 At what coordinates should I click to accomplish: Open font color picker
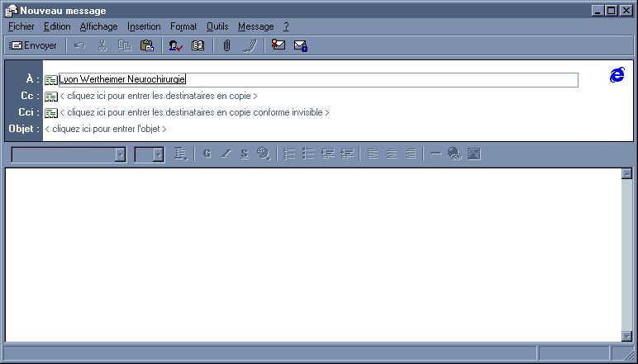264,154
